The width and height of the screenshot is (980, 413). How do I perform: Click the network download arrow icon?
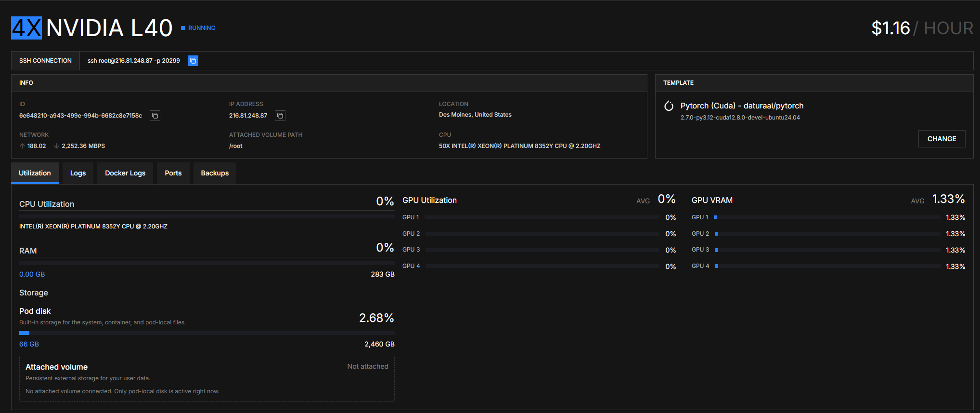[x=56, y=146]
